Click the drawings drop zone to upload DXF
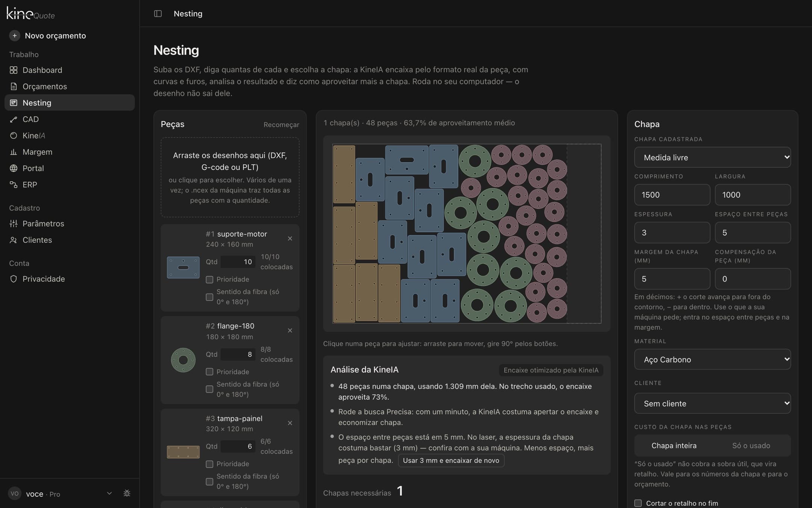This screenshot has height=508, width=812. click(x=230, y=177)
